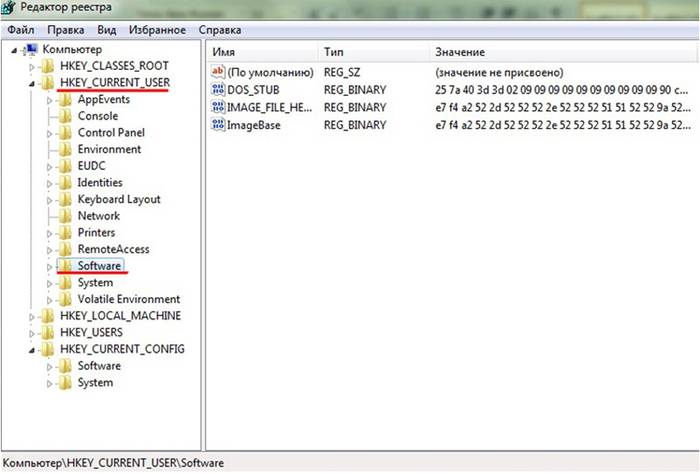This screenshot has width=700, height=474.
Task: Select the Volatile Environment key
Action: pyautogui.click(x=128, y=299)
